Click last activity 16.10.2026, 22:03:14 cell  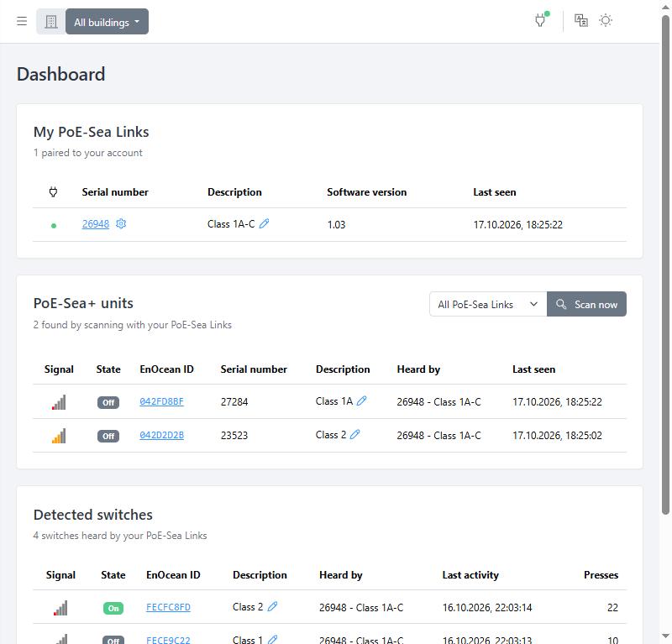[487, 608]
